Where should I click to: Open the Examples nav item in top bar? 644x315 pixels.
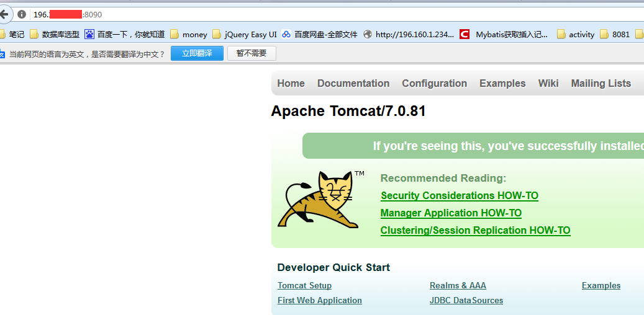(502, 83)
